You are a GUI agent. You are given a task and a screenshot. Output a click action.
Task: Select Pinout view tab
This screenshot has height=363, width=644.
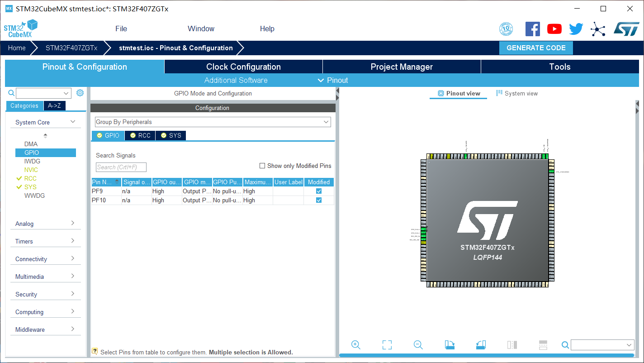pos(459,93)
